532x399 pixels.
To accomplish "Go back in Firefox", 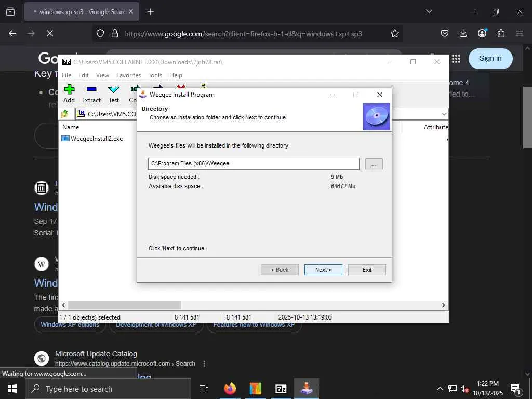I will coord(12,33).
